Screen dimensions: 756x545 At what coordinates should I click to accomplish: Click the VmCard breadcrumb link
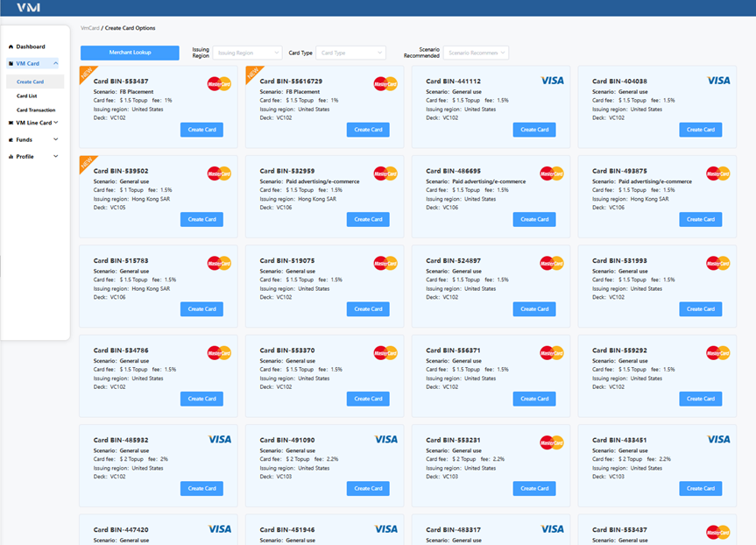89,28
